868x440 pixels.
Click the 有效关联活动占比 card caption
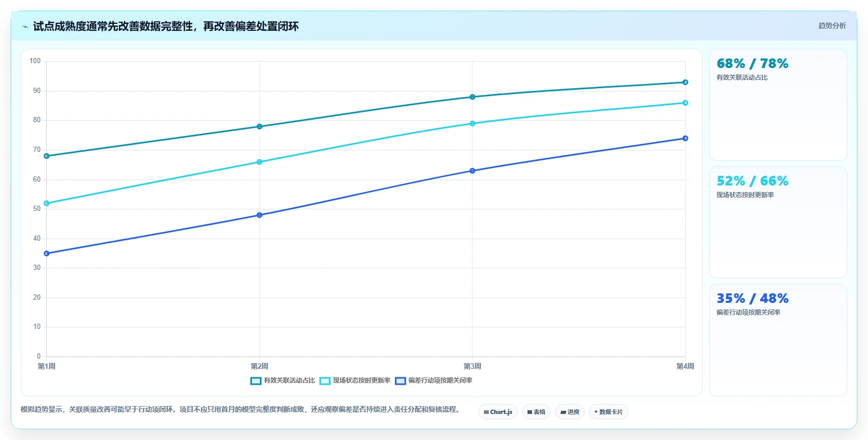[742, 78]
